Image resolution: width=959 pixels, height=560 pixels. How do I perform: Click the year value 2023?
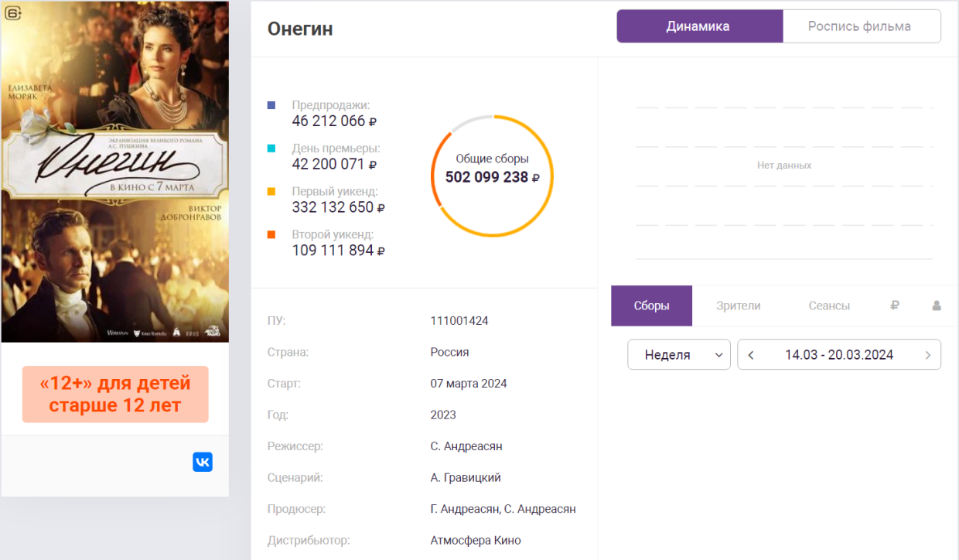pyautogui.click(x=443, y=415)
